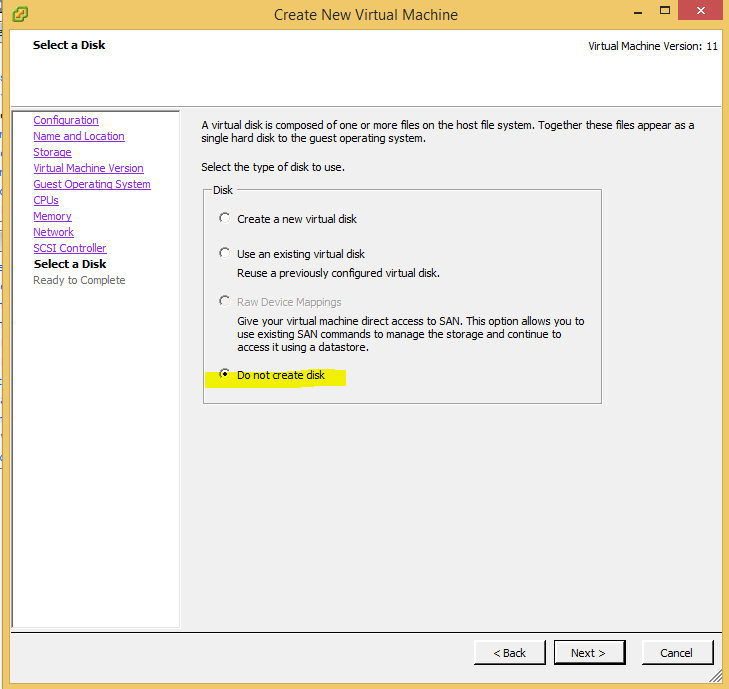Click the vSphere icon in the title bar
The height and width of the screenshot is (689, 729).
tap(20, 14)
